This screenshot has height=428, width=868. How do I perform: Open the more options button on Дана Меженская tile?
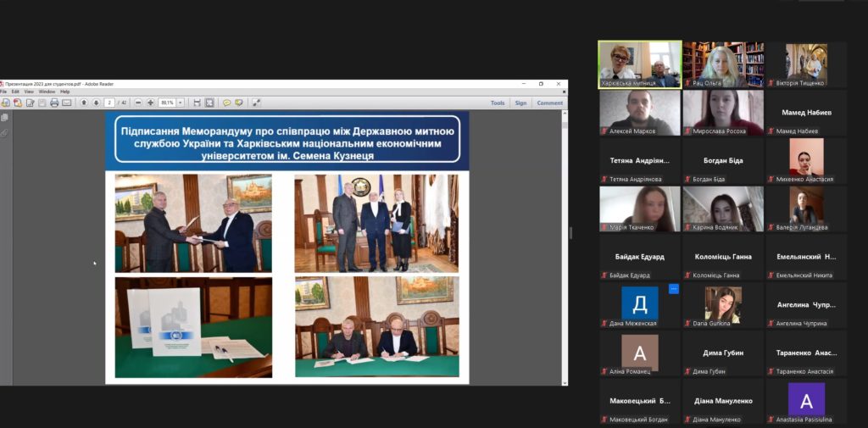pyautogui.click(x=674, y=288)
